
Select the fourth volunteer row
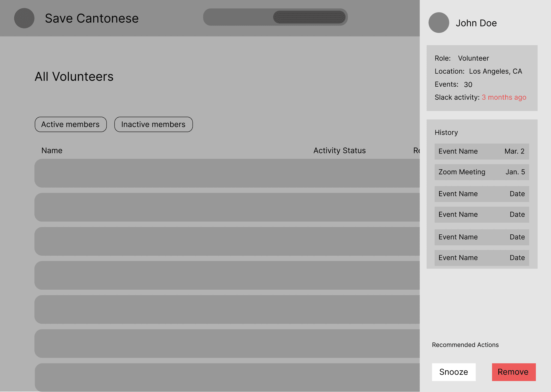tap(227, 275)
